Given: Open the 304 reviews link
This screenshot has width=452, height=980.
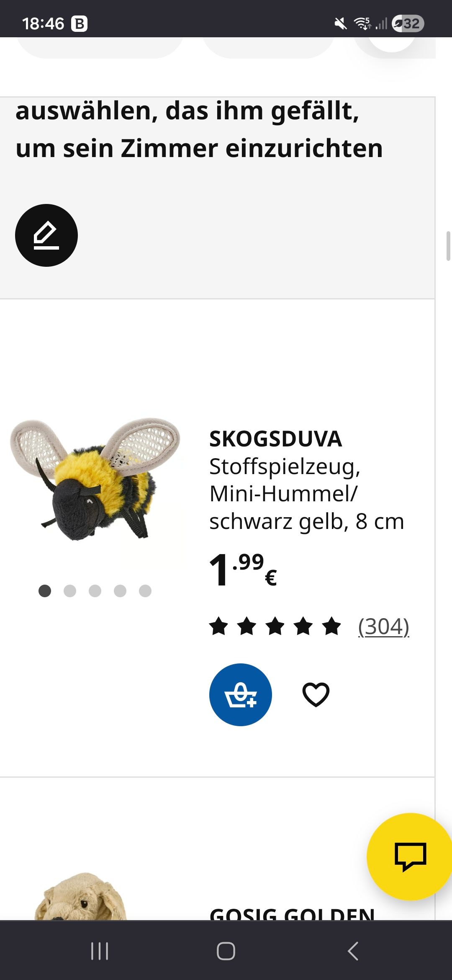Looking at the screenshot, I should point(384,627).
